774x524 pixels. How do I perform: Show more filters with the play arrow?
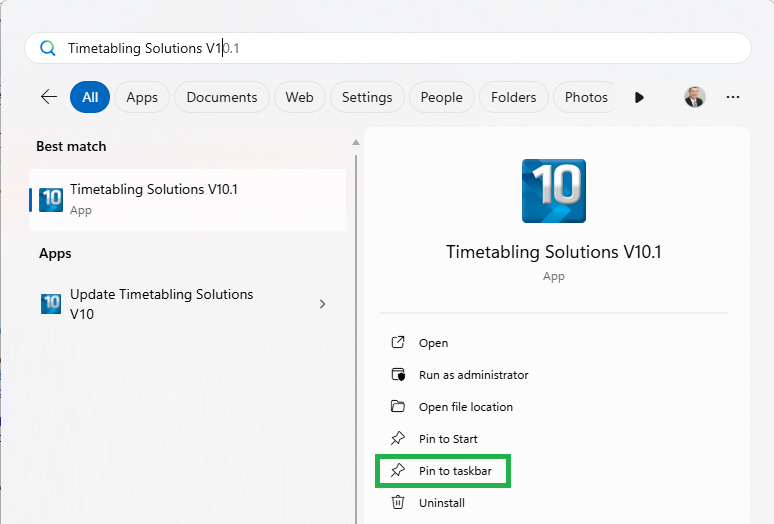639,97
